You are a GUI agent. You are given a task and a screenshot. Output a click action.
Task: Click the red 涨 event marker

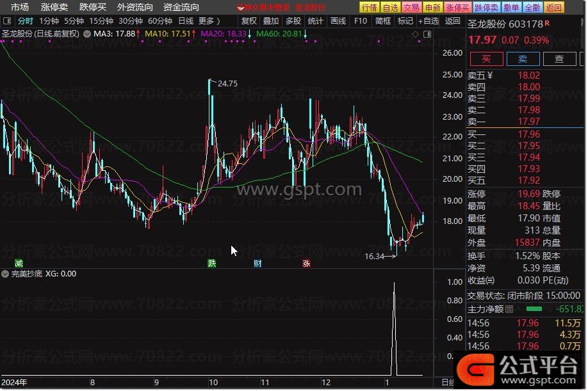tap(306, 263)
